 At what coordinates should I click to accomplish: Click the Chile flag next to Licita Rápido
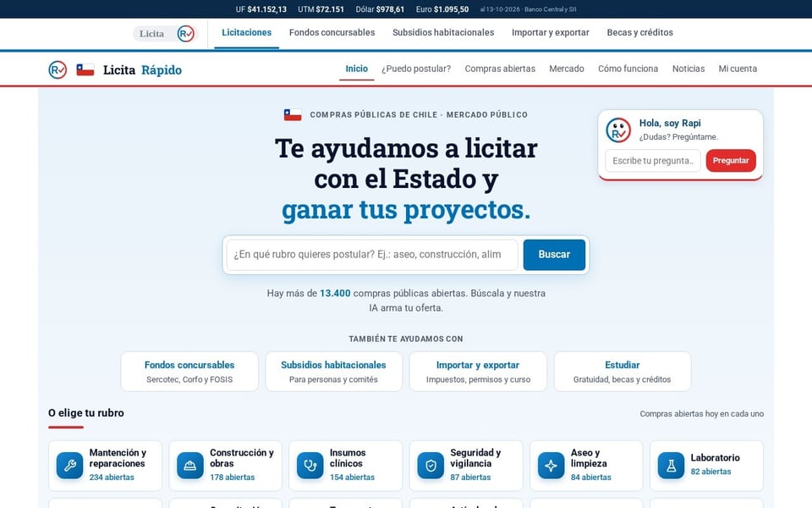(x=85, y=69)
